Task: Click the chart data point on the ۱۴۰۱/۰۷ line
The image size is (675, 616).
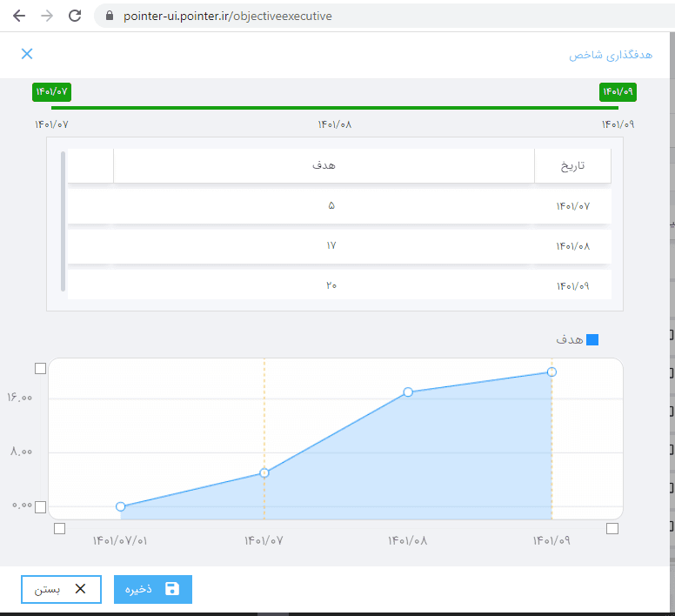Action: tap(264, 473)
